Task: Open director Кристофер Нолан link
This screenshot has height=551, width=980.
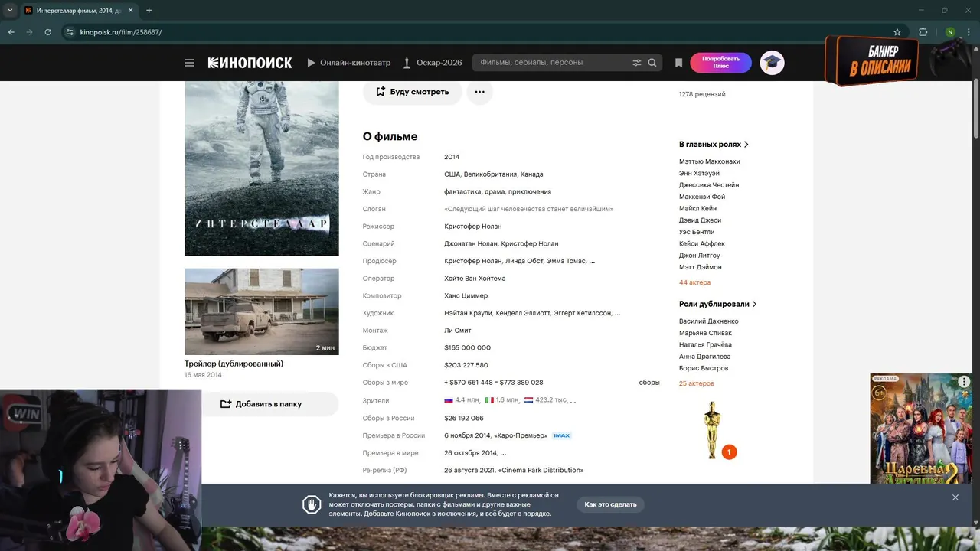Action: click(x=473, y=227)
